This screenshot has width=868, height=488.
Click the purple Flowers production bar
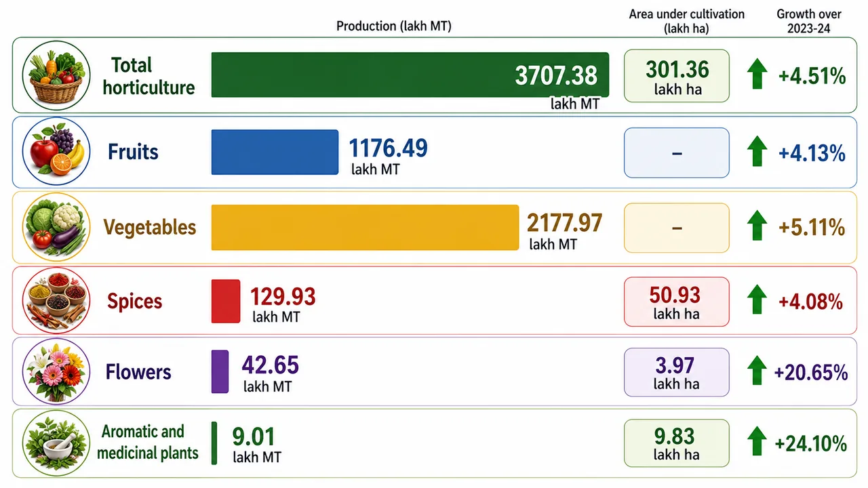pyautogui.click(x=220, y=371)
